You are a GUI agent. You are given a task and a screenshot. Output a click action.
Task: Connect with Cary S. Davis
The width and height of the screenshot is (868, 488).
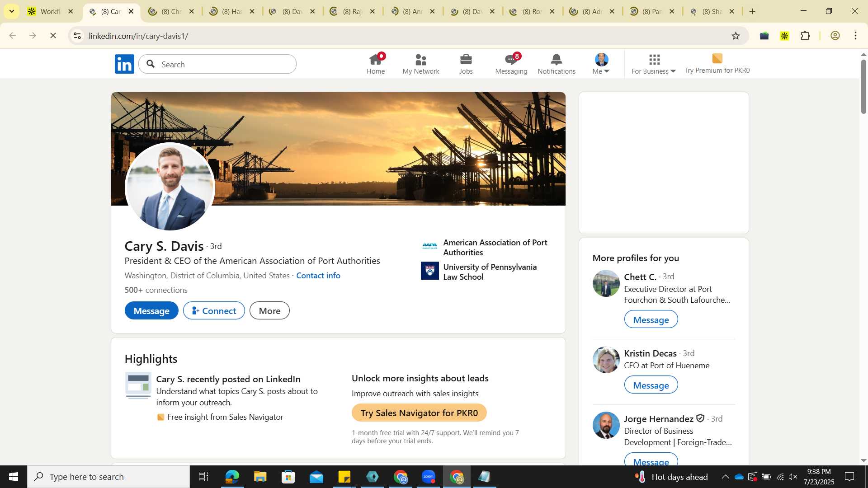(214, 310)
